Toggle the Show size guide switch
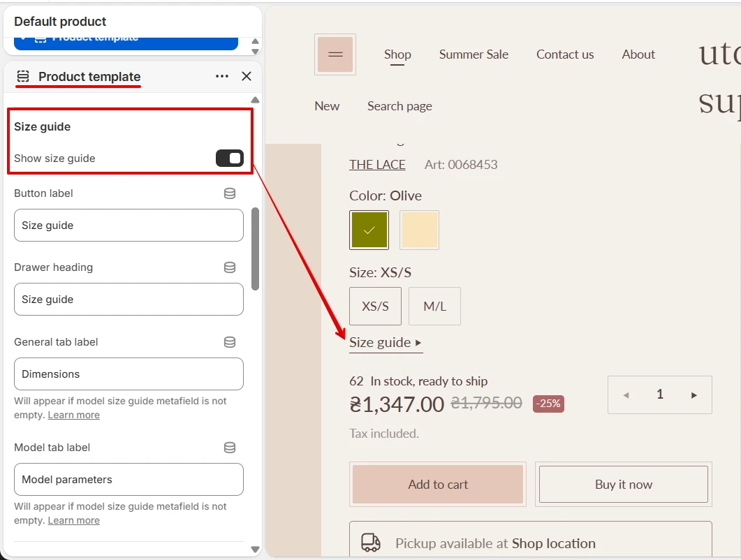The height and width of the screenshot is (560, 741). coord(230,159)
